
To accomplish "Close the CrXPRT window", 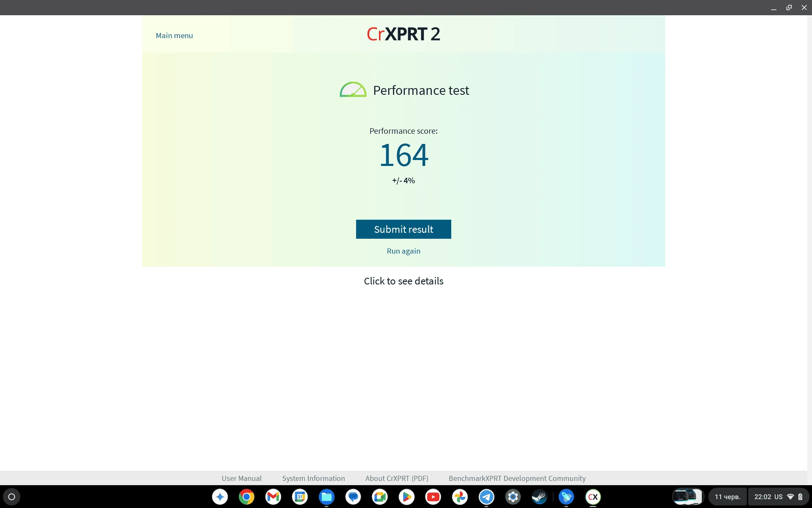I will (x=804, y=8).
